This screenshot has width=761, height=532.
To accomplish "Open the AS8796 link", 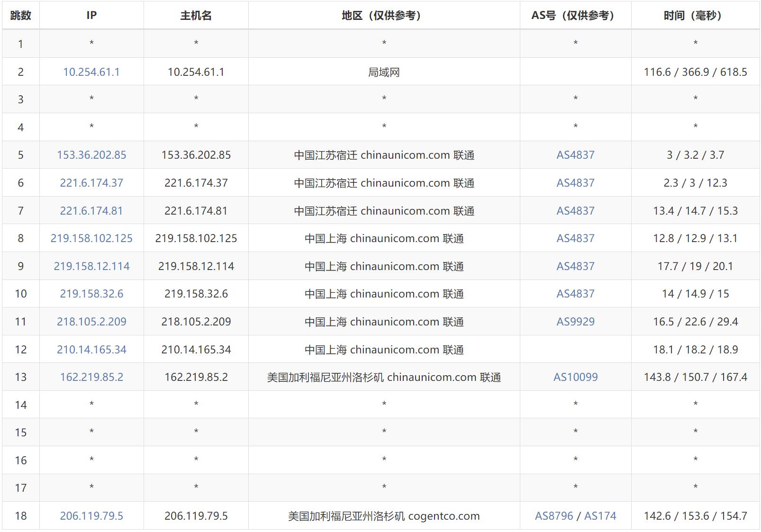I will [x=554, y=516].
